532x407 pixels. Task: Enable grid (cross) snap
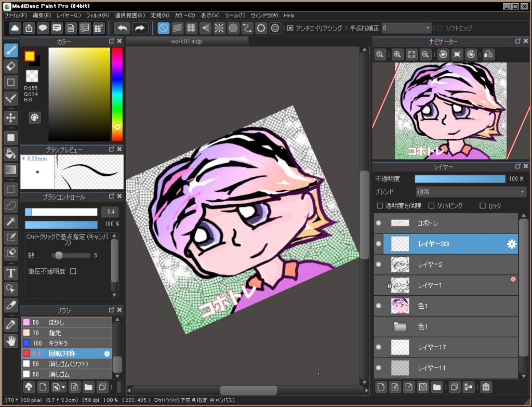[191, 28]
